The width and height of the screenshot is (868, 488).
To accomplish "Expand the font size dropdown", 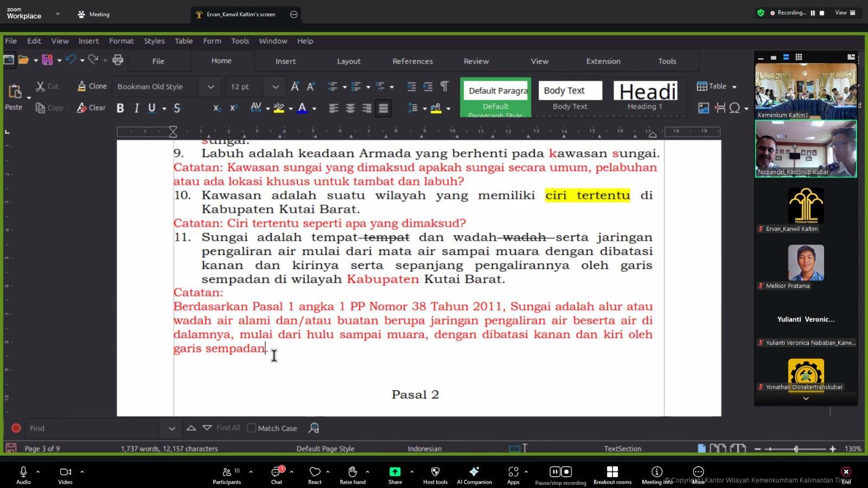I will coord(275,87).
